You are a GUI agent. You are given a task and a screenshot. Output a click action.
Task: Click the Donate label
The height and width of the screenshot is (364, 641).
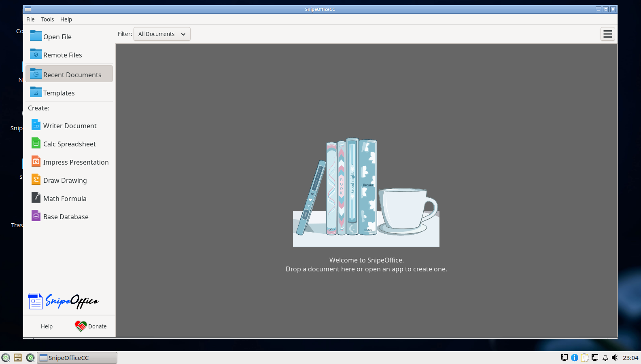[98, 326]
